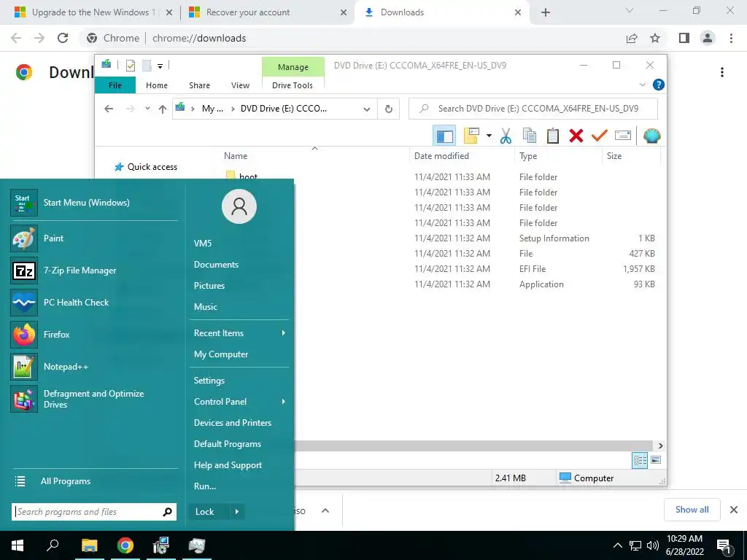This screenshot has width=747, height=560.
Task: Show hidden tray icons chevron
Action: pyautogui.click(x=617, y=545)
